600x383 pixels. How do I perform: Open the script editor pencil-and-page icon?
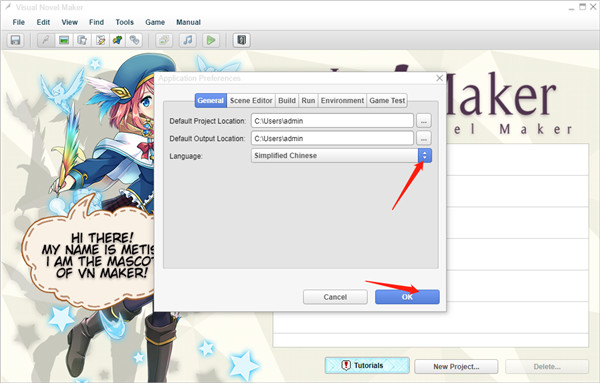pyautogui.click(x=100, y=40)
